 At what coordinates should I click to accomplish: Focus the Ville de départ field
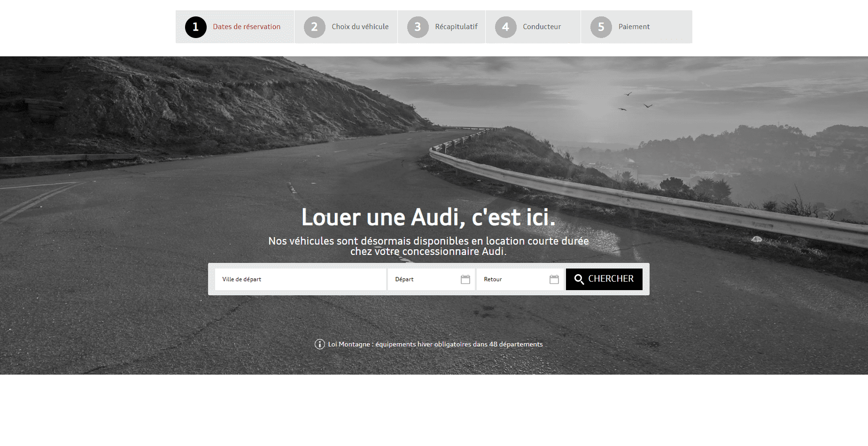[301, 279]
